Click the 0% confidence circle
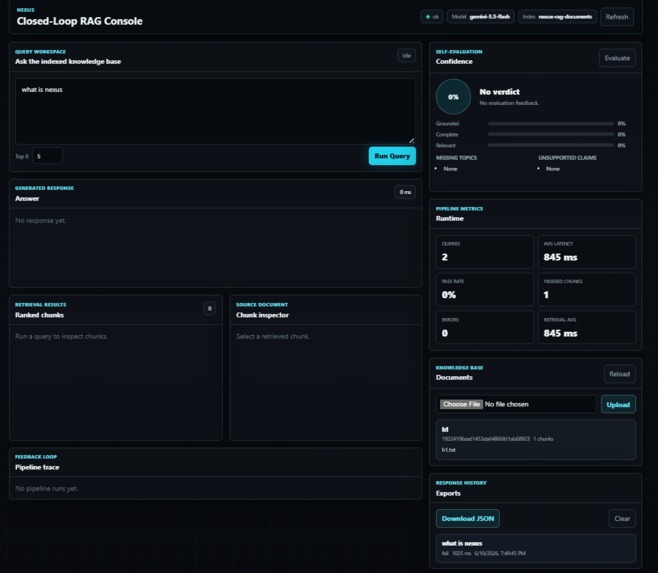 (x=453, y=97)
